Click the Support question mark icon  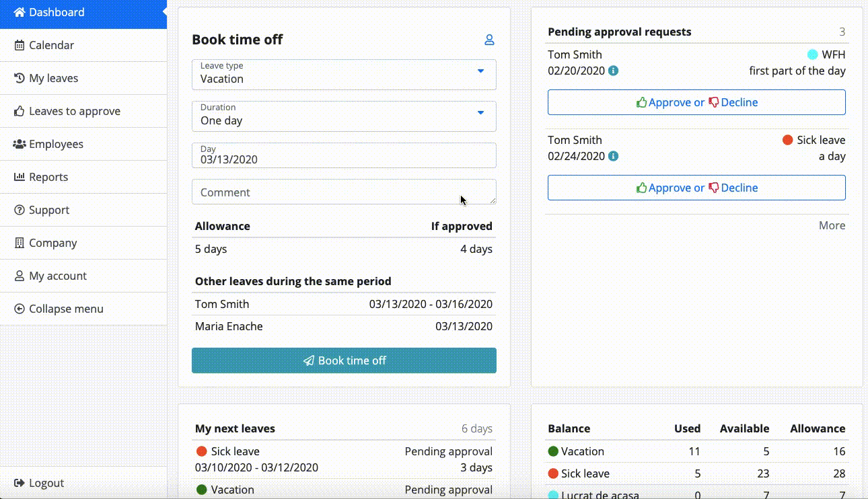pyautogui.click(x=19, y=210)
